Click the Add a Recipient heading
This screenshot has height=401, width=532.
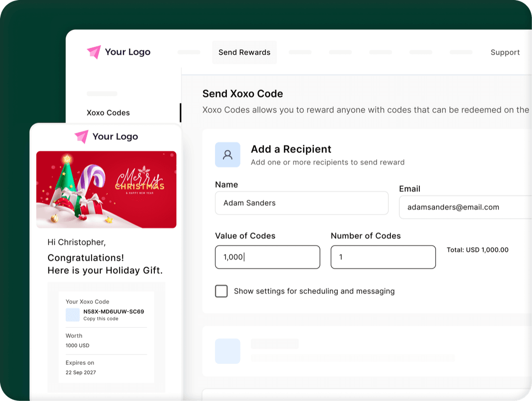pos(291,149)
